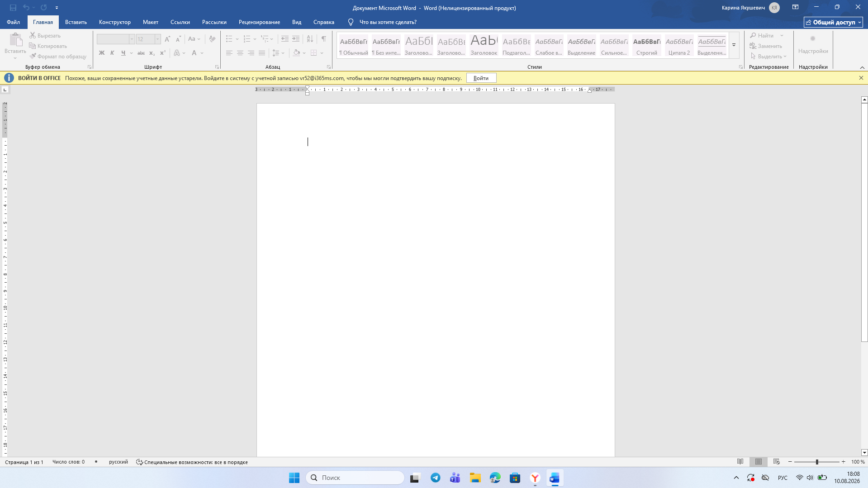Click the Save icon in title bar
Viewport: 868px width, 488px height.
tap(13, 8)
